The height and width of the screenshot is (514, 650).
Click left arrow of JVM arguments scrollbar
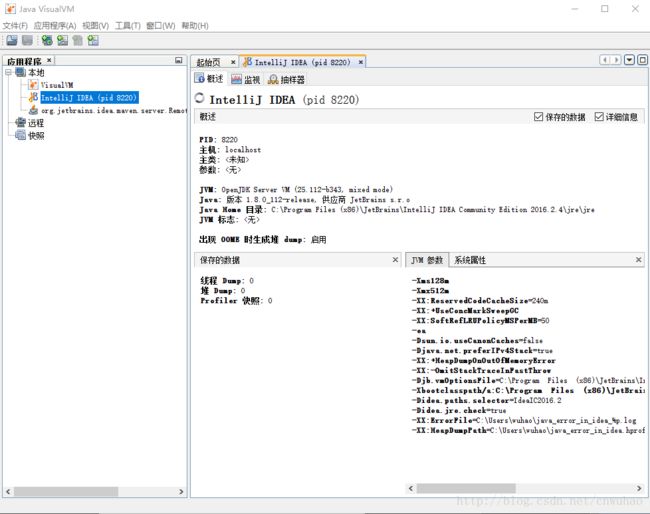click(411, 488)
